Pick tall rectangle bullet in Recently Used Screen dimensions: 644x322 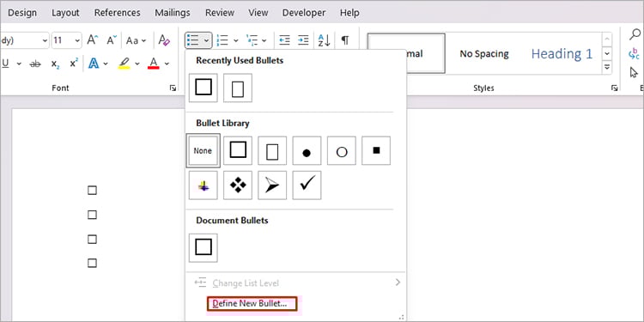[238, 88]
